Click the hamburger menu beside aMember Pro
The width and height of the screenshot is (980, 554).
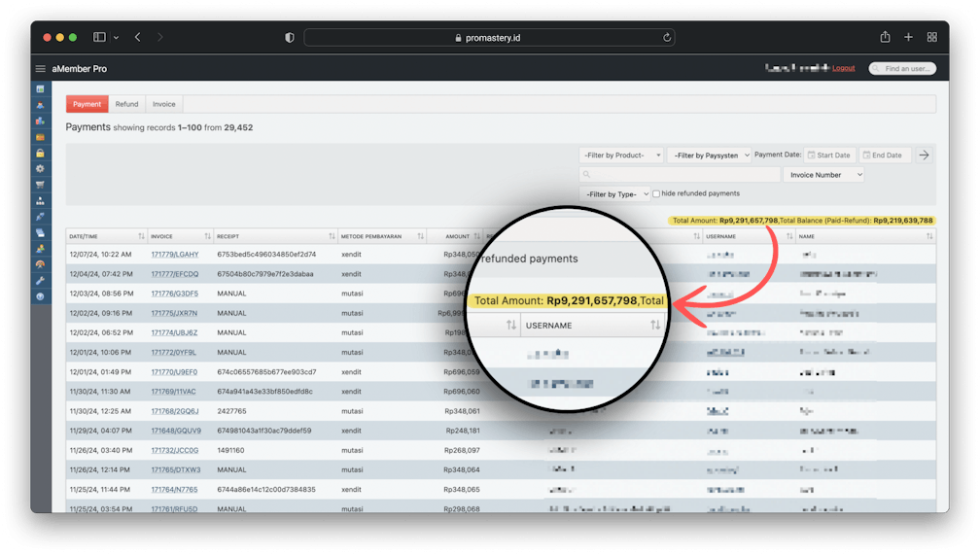click(x=41, y=69)
